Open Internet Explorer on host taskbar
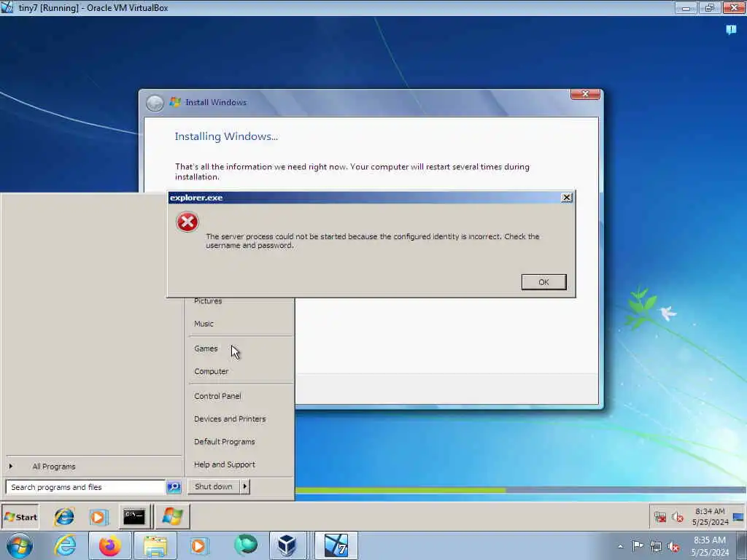The height and width of the screenshot is (560, 747). pyautogui.click(x=65, y=545)
